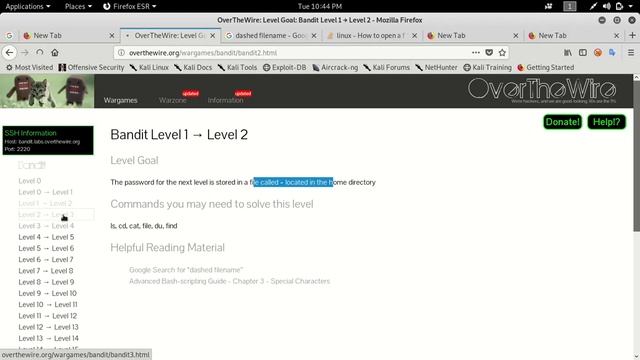Click the forward navigation arrow
The height and width of the screenshot is (360, 640).
24,53
